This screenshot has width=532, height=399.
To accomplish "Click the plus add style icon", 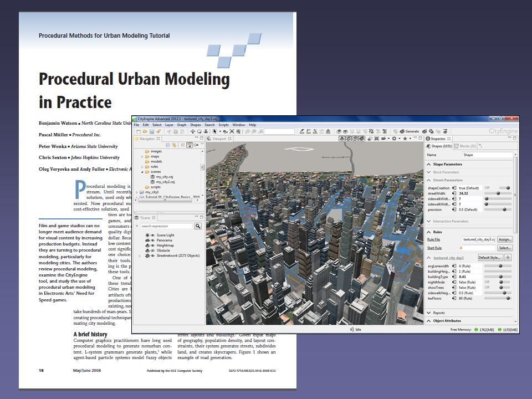I will pyautogui.click(x=508, y=258).
